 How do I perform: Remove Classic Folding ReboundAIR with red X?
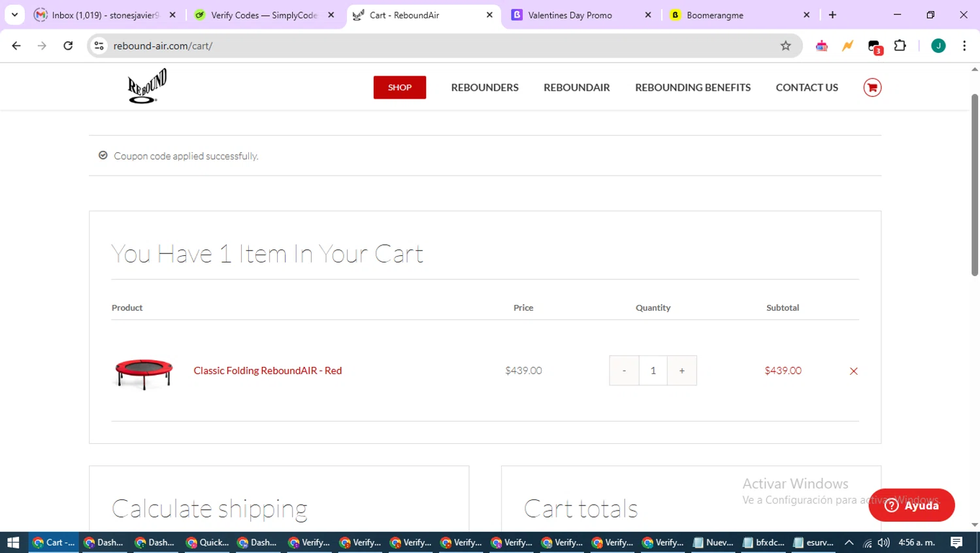(x=853, y=371)
